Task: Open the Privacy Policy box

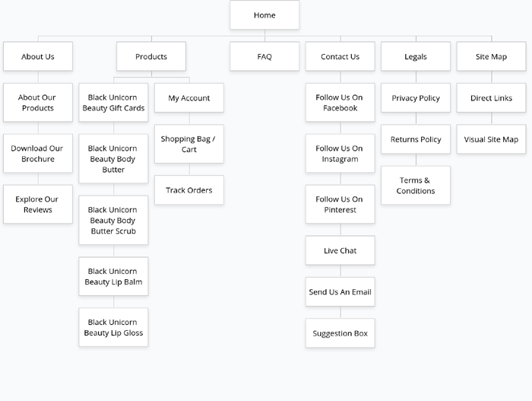Action: click(416, 98)
